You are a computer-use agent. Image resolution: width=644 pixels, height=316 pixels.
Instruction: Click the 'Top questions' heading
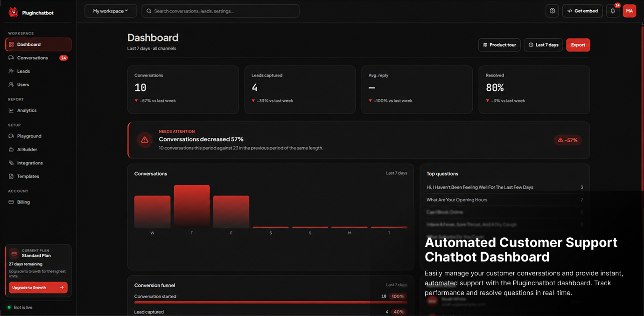[442, 174]
